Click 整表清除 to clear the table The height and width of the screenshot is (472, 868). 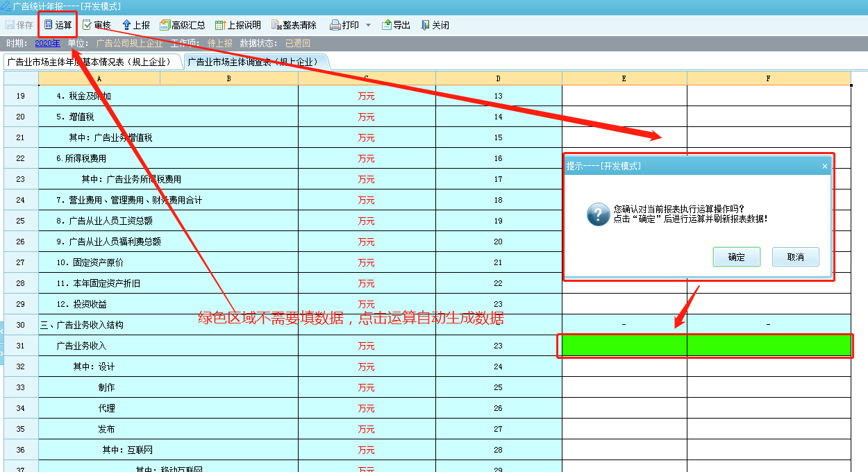[x=277, y=25]
